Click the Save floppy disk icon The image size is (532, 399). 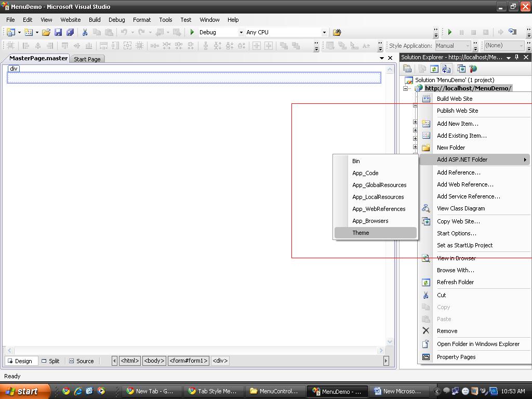tap(58, 32)
